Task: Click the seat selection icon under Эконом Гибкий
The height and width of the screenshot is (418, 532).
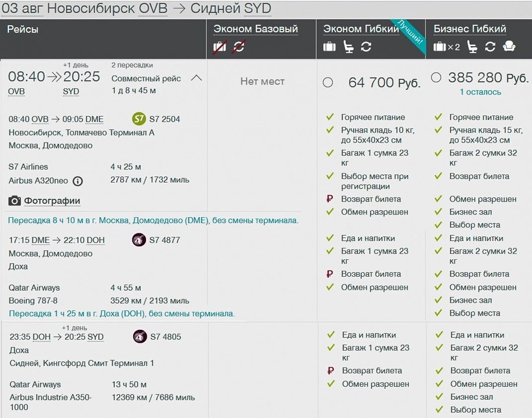Action: pyautogui.click(x=348, y=47)
